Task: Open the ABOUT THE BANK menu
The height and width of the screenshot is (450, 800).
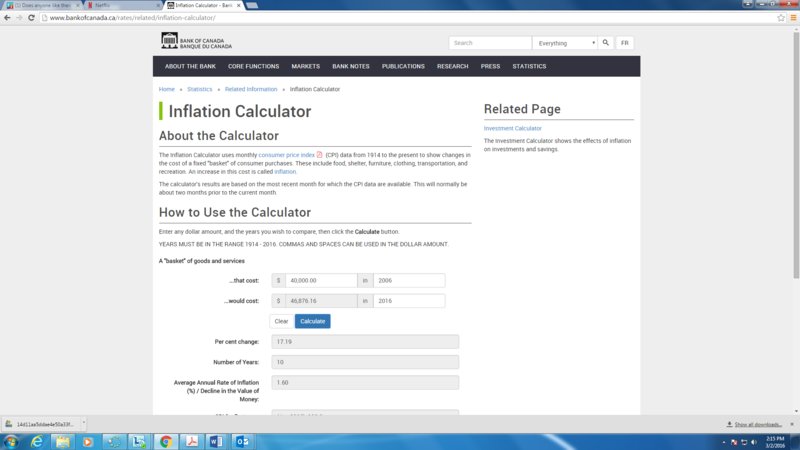Action: pyautogui.click(x=190, y=66)
